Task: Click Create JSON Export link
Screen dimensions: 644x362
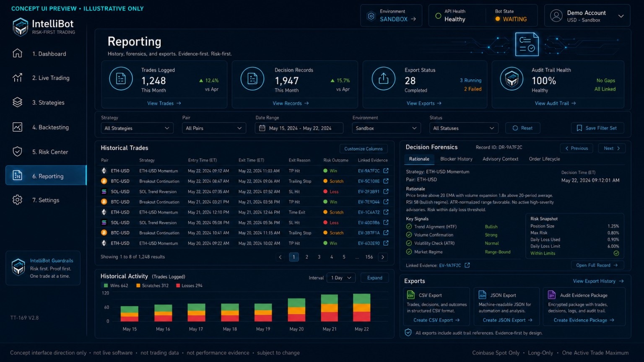Action: pos(507,320)
